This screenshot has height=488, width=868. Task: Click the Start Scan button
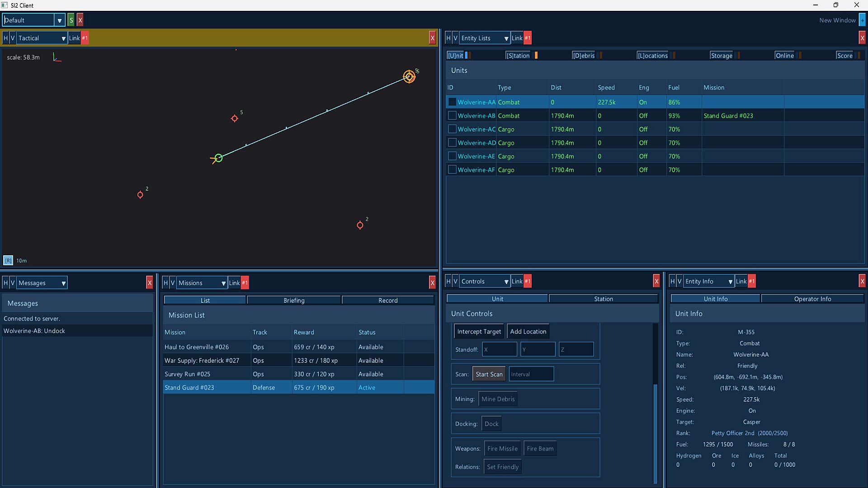pyautogui.click(x=489, y=374)
